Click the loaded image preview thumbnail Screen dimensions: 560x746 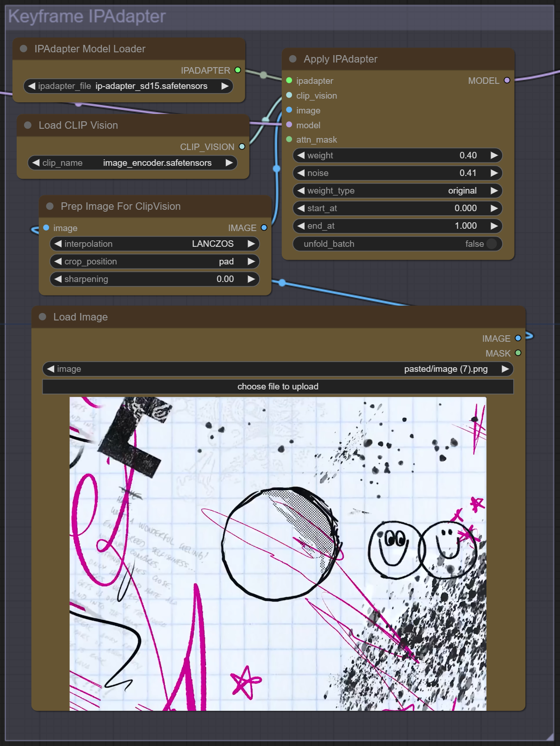(x=278, y=553)
